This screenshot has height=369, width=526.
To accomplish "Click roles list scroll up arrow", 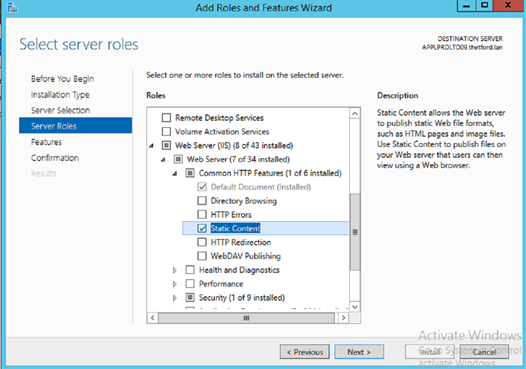I will pos(355,114).
